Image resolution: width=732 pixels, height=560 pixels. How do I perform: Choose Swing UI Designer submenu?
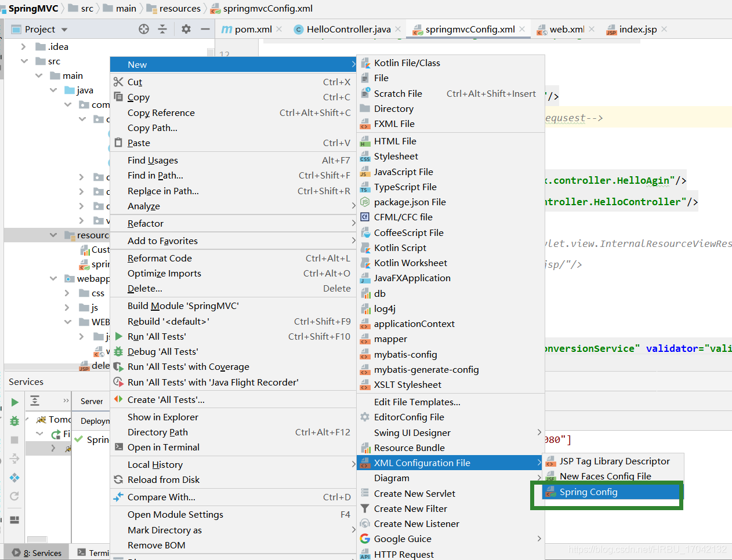(x=451, y=432)
